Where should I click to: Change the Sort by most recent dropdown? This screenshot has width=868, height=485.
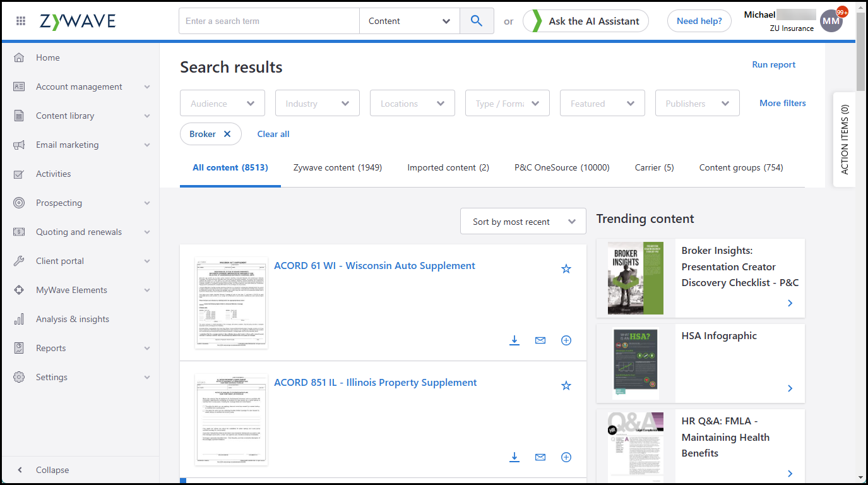point(523,222)
